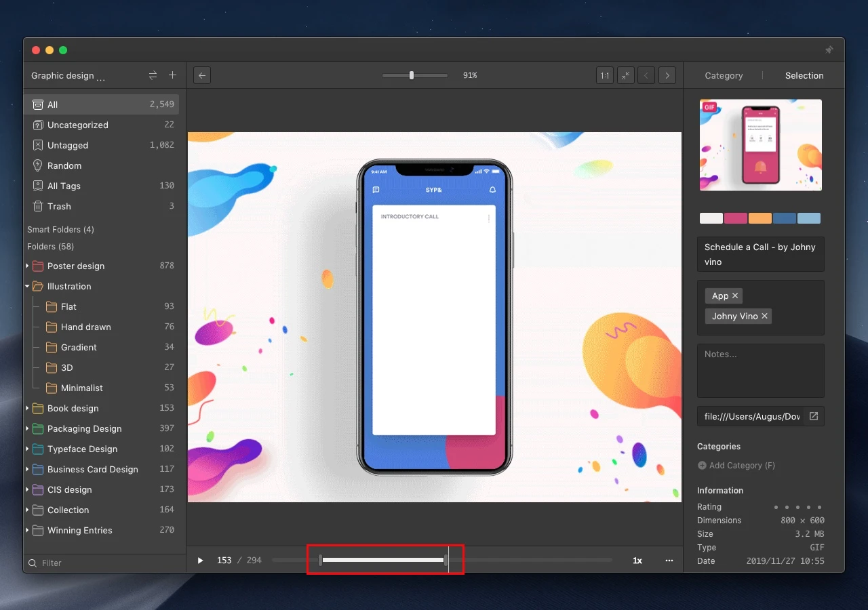Expand the Packaging Design folder
Image resolution: width=868 pixels, height=610 pixels.
pos(28,428)
